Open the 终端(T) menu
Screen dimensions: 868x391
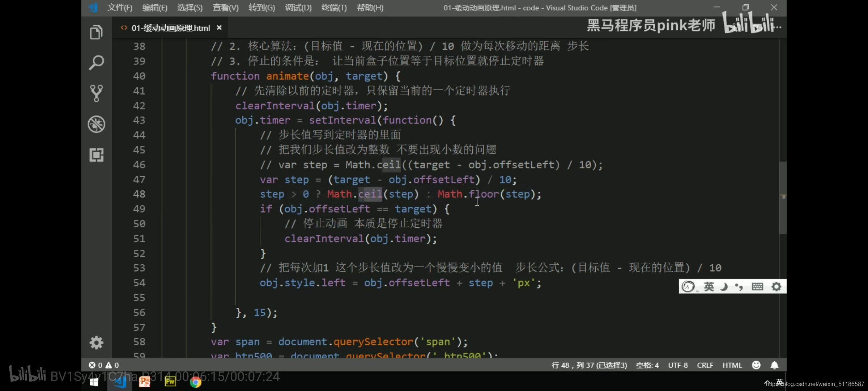click(334, 8)
